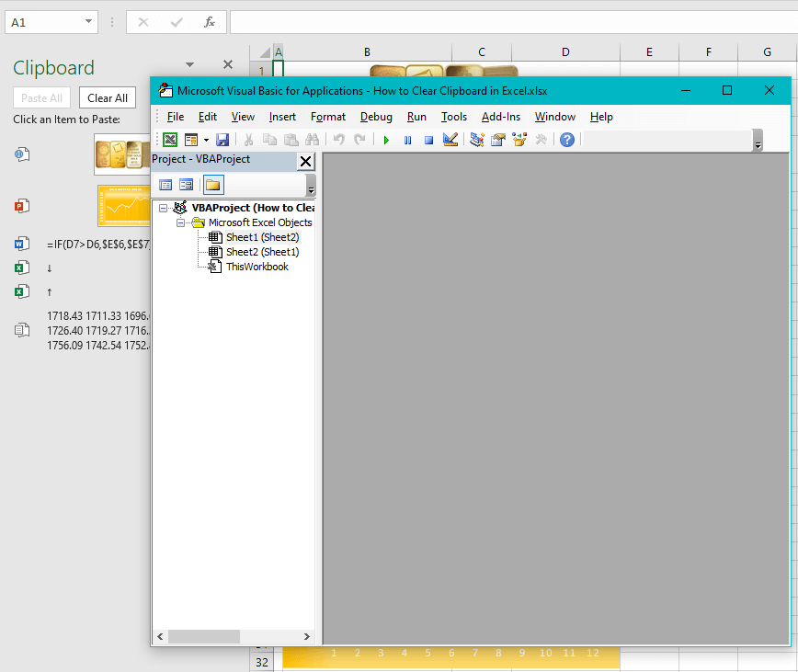
Task: Open the Name Box dropdown arrow
Action: tap(88, 22)
